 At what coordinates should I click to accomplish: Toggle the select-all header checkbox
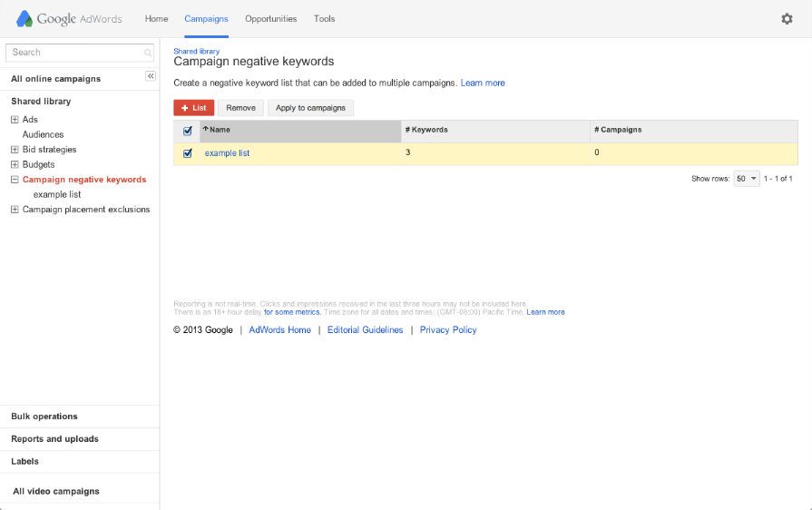tap(188, 131)
